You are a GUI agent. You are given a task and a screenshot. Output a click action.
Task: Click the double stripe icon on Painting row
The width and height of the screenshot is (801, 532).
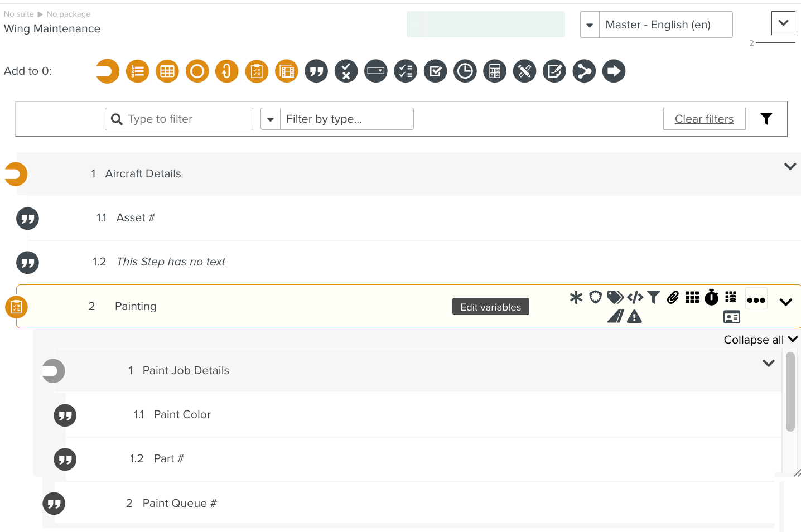point(615,317)
